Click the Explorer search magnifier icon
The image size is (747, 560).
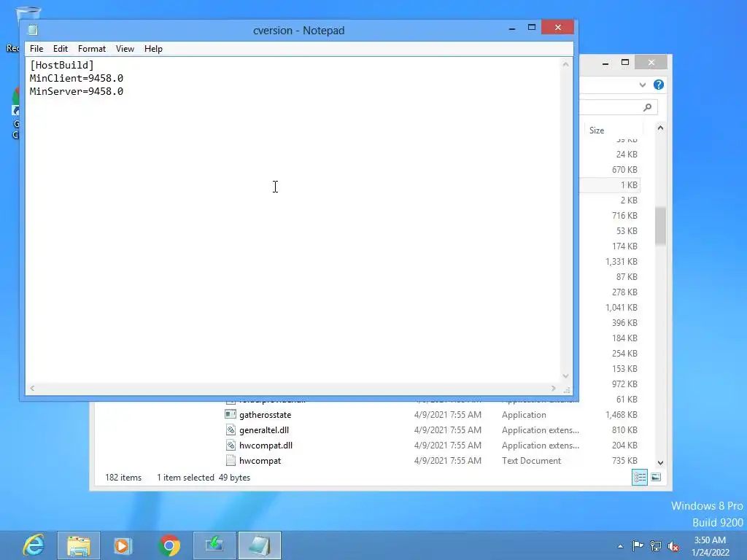(648, 108)
